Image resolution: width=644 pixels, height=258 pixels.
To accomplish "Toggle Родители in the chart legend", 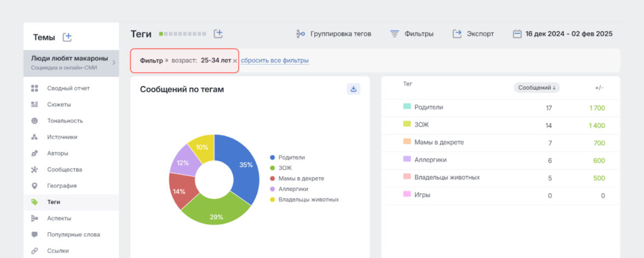I will [x=291, y=157].
